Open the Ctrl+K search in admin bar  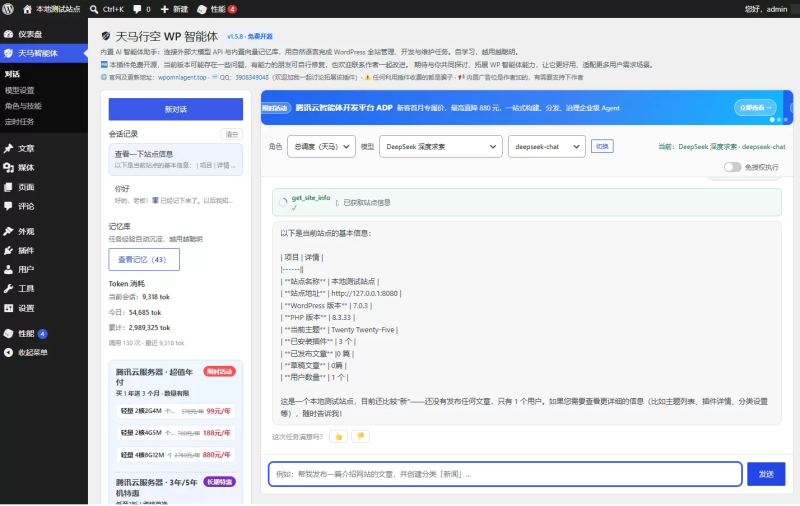click(107, 9)
